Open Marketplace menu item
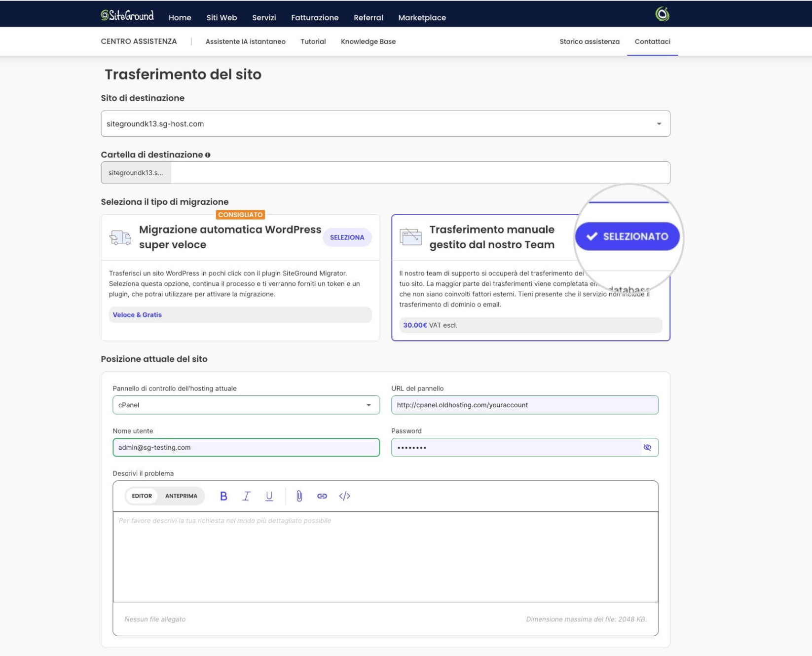Screen dimensions: 812x656 (x=422, y=17)
